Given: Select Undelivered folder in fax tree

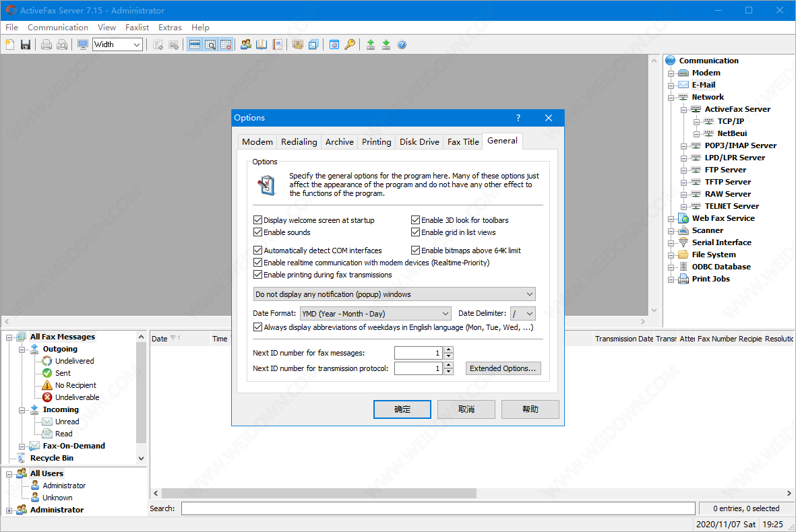Looking at the screenshot, I should (74, 361).
